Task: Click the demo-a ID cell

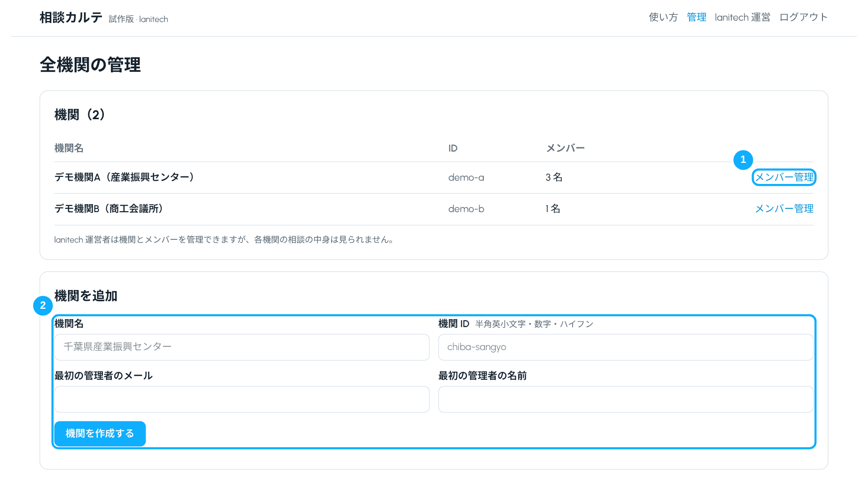Action: point(466,177)
